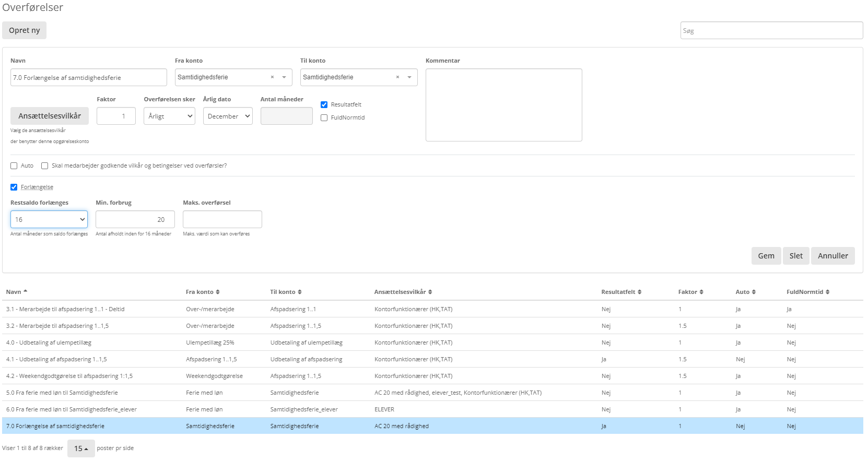This screenshot has width=868, height=461.
Task: Sort table by Ansættelsesvilkår column
Action: point(430,292)
